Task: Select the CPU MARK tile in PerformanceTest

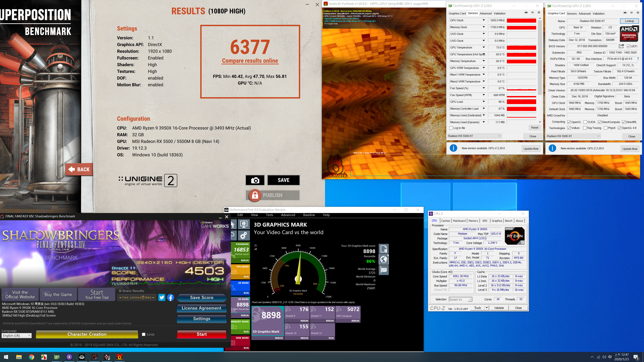Action: 240,271
